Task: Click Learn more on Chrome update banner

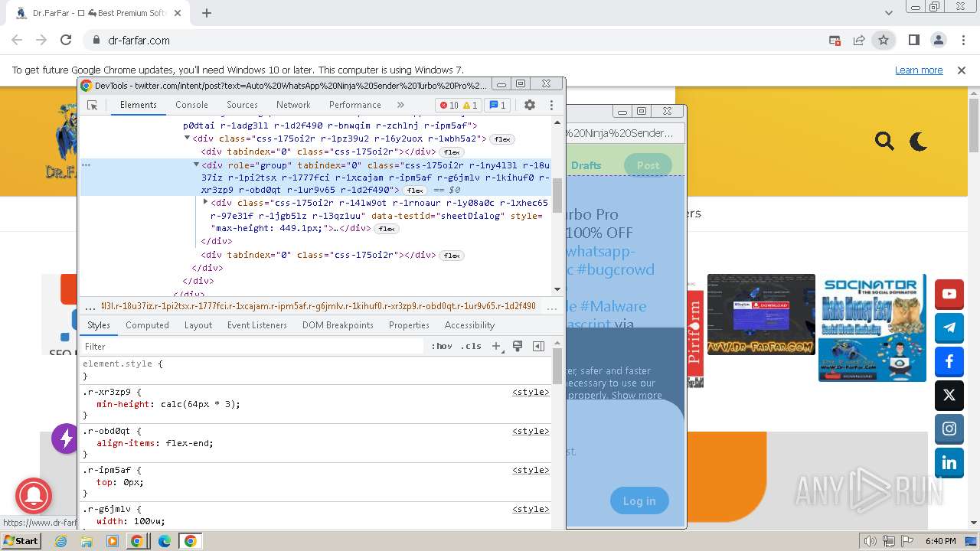Action: [919, 70]
